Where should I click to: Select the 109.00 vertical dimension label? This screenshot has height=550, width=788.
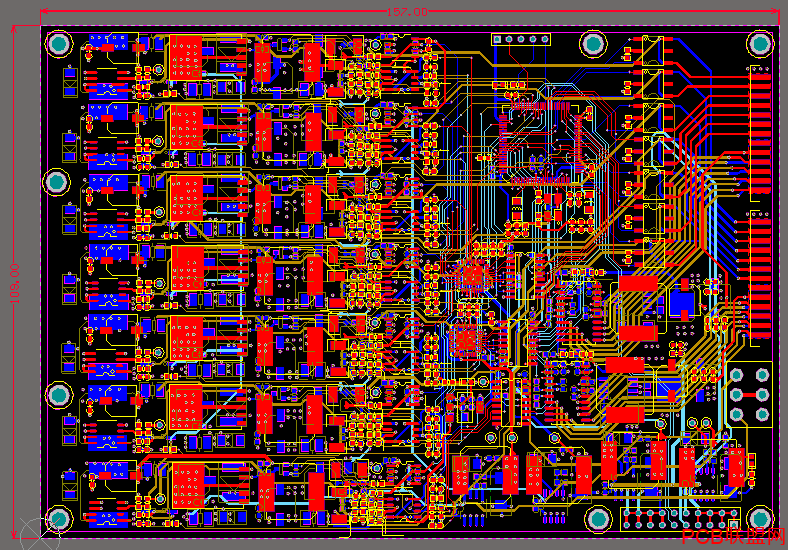(15, 284)
